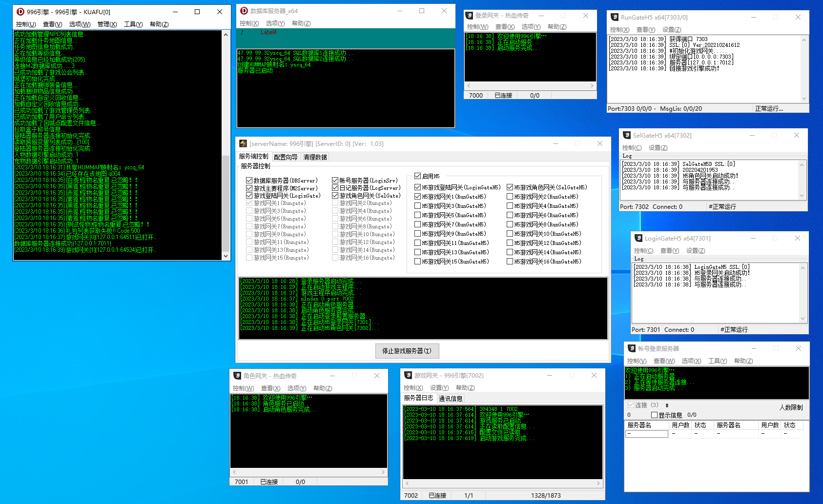Open 查看(X) menu in 登录网关 window

pyautogui.click(x=505, y=27)
